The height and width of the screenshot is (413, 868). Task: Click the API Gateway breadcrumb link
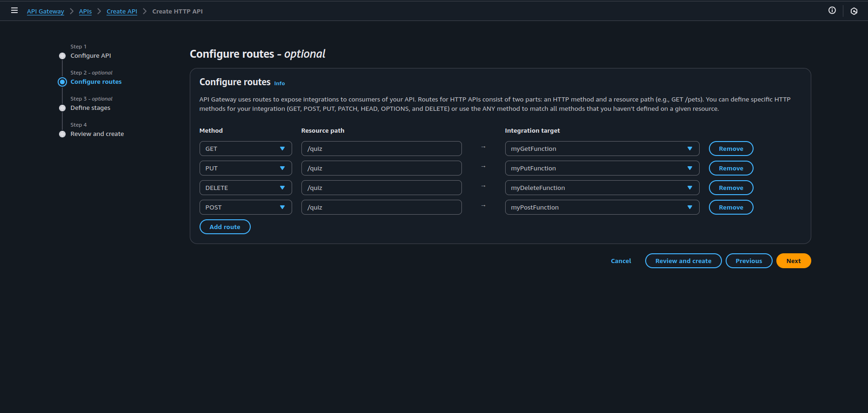click(45, 11)
